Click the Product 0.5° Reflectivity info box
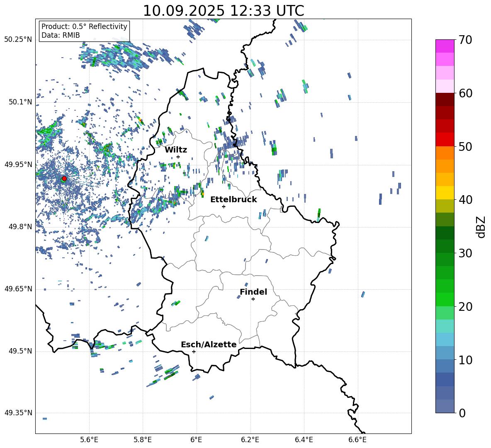The width and height of the screenshot is (491, 448). coord(84,31)
